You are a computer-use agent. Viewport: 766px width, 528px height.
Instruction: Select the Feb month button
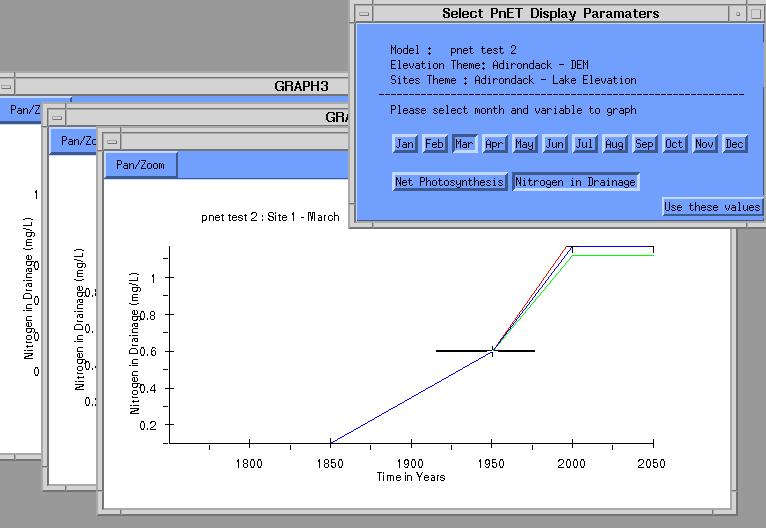(x=435, y=144)
